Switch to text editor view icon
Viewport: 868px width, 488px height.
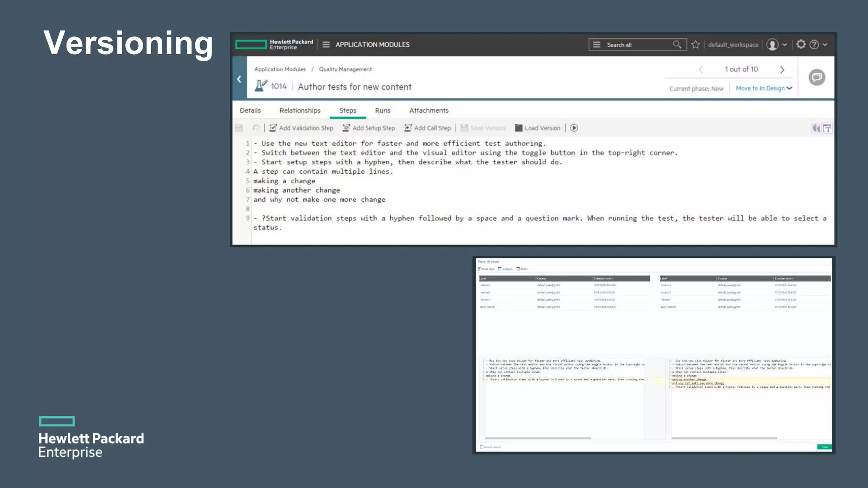click(827, 128)
